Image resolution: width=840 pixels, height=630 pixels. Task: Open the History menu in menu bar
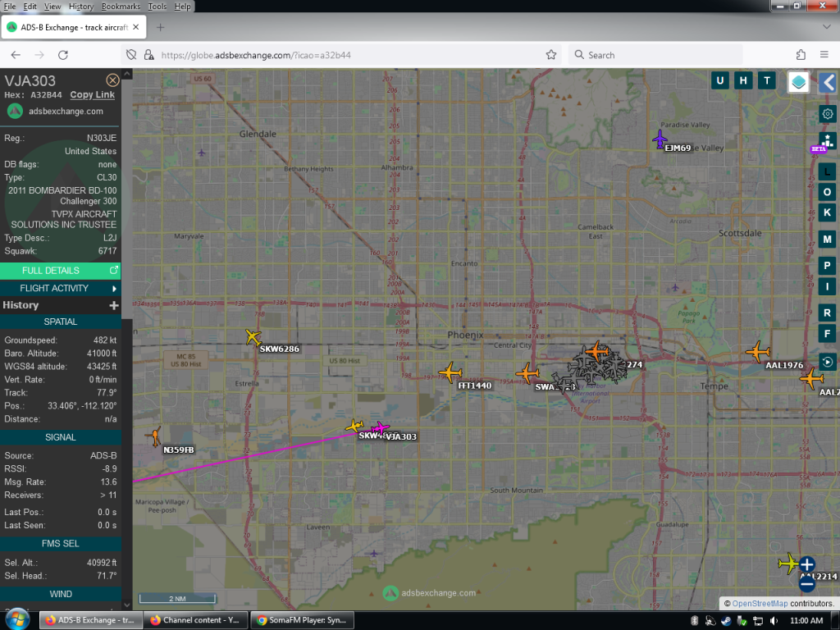81,7
